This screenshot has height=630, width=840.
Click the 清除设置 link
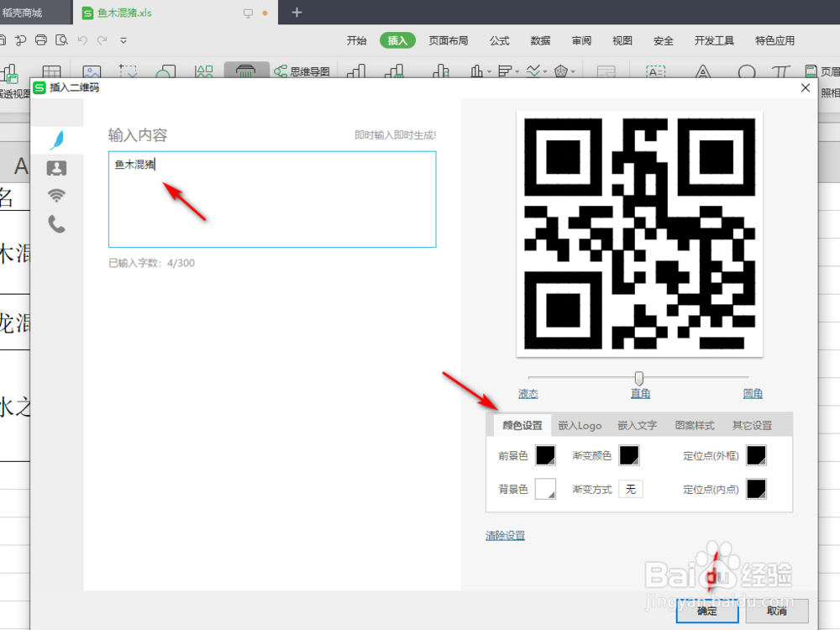click(505, 536)
